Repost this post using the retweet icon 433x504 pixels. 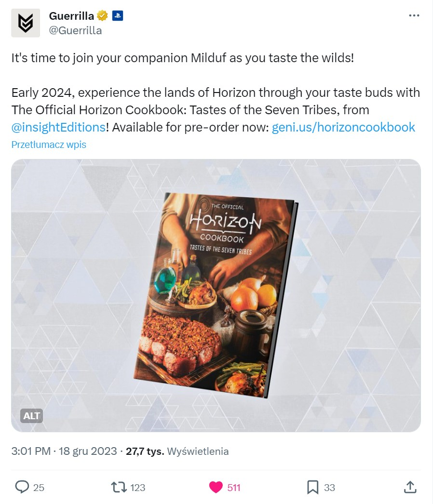[x=119, y=487]
